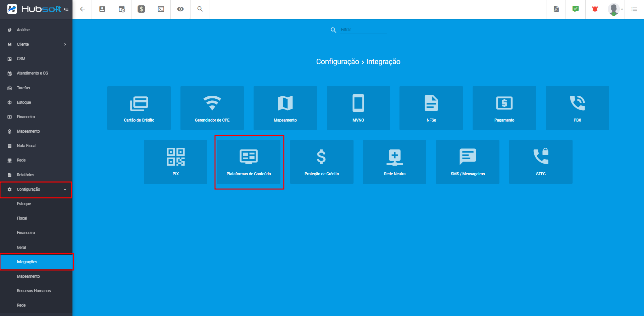The height and width of the screenshot is (316, 644).
Task: Collapse sidebar using Hubsoft menu toggle
Action: pos(66,9)
